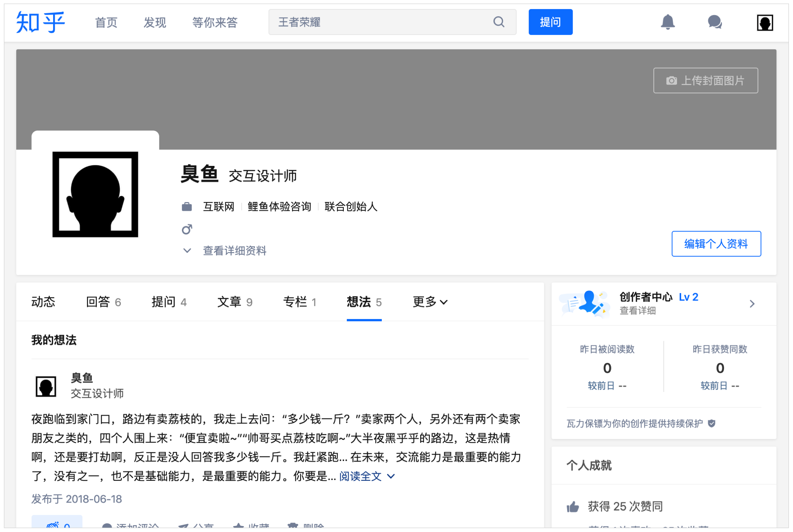Click the large profile picture

tap(95, 195)
